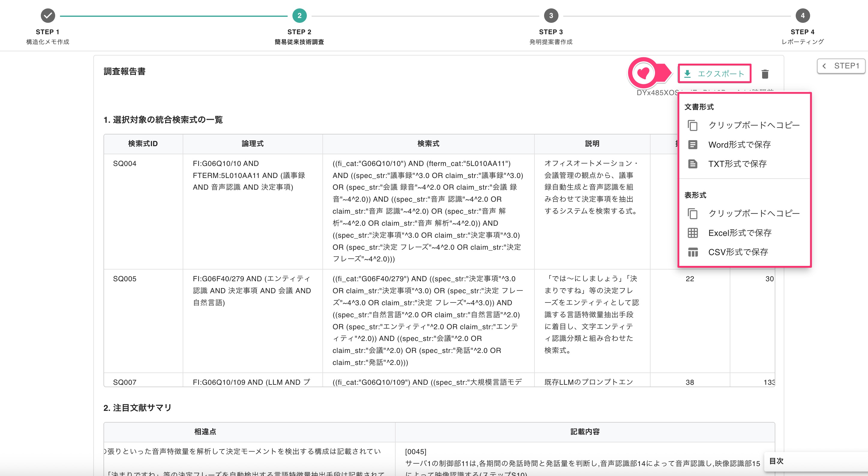Click the 調査報告書 heading
This screenshot has width=868, height=476.
125,71
